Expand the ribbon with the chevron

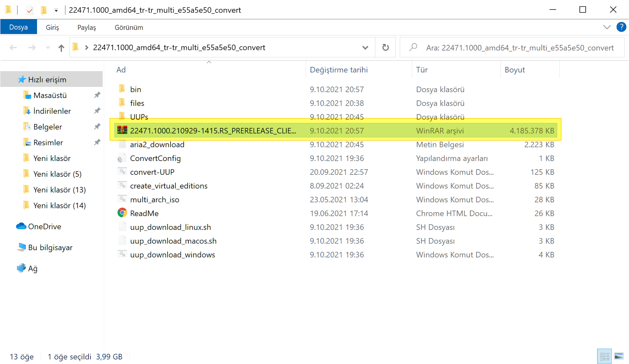point(607,27)
